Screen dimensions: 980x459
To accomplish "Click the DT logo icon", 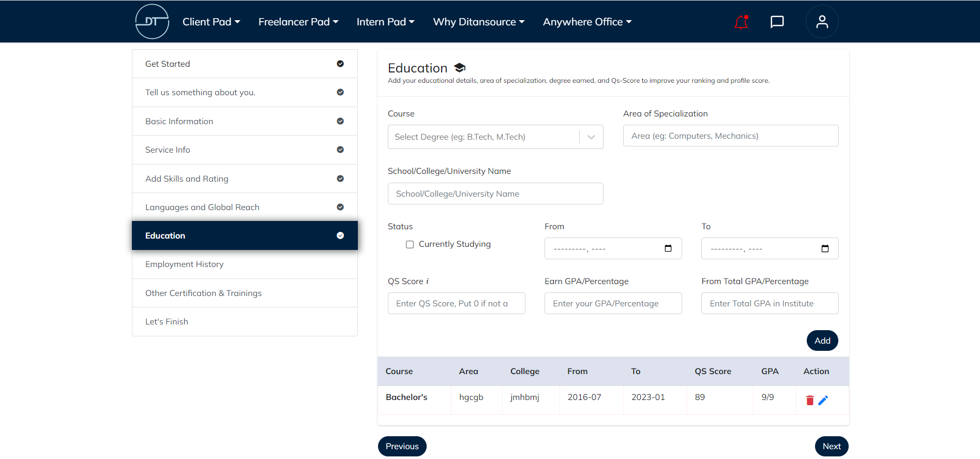I will pos(152,22).
